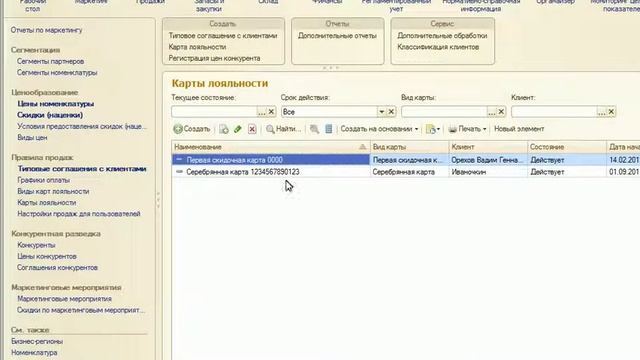The width and height of the screenshot is (640, 360).
Task: Open the Срок действия dropdown arrow
Action: pos(381,111)
